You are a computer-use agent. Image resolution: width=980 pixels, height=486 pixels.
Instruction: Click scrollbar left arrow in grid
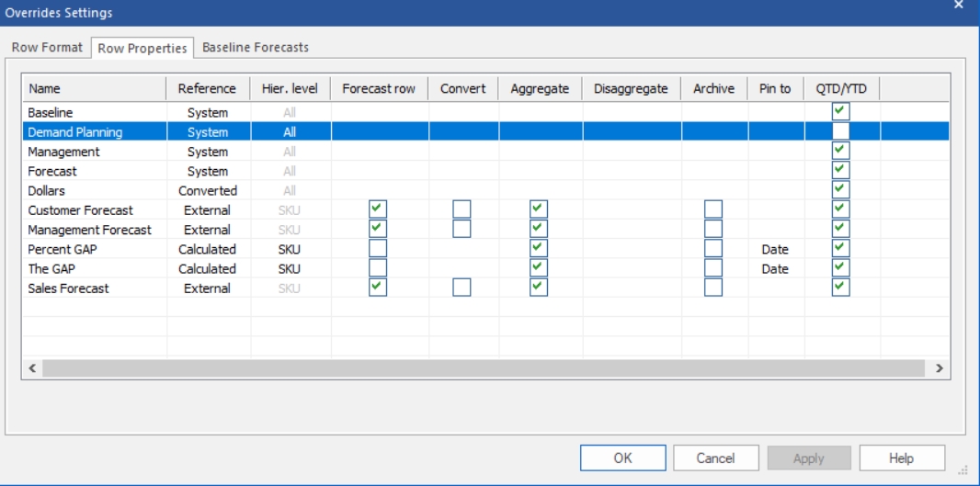point(32,368)
